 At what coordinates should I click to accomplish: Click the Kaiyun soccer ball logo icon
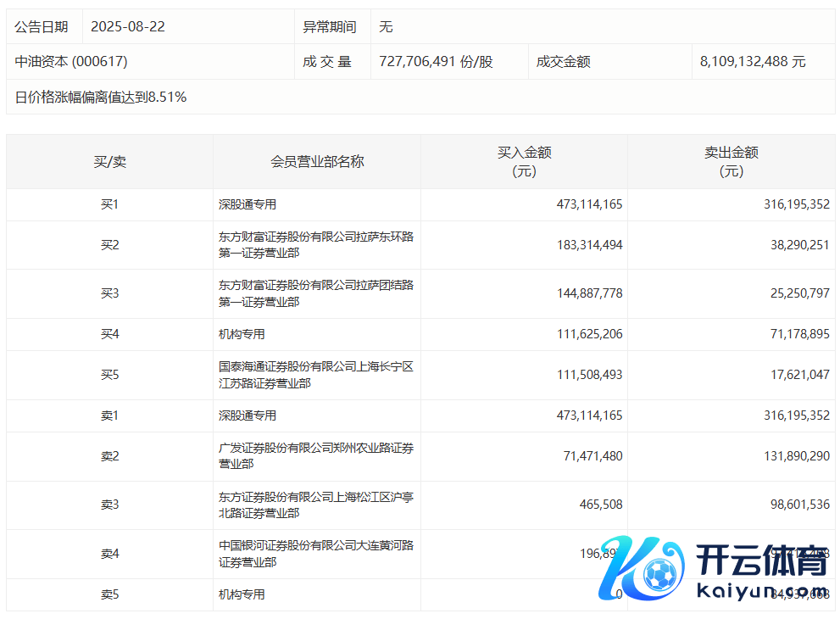point(644,570)
